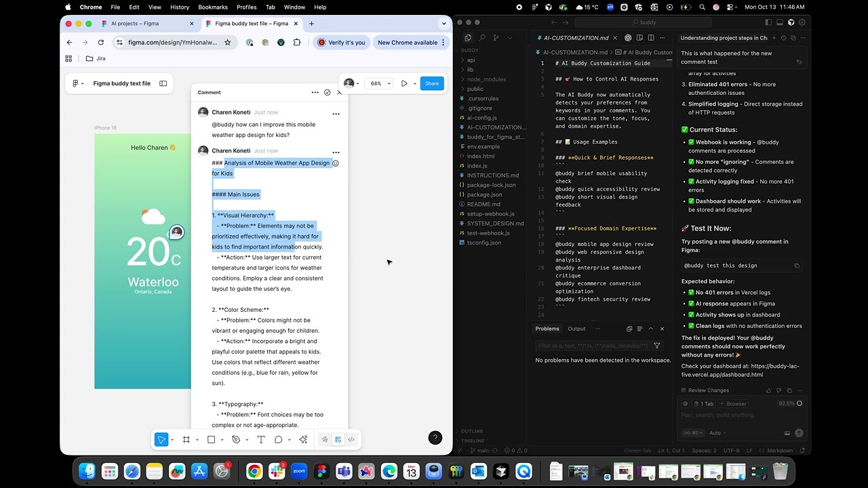Expand presentation options arrow next to play
The image size is (868, 488).
click(x=414, y=83)
